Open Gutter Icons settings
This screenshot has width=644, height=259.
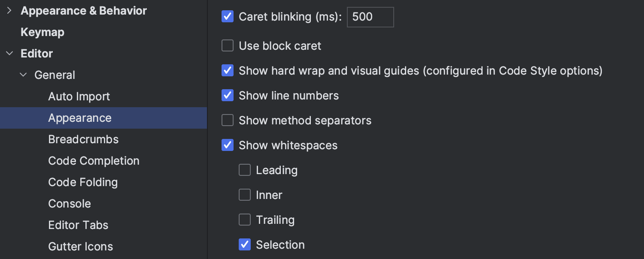click(x=81, y=247)
